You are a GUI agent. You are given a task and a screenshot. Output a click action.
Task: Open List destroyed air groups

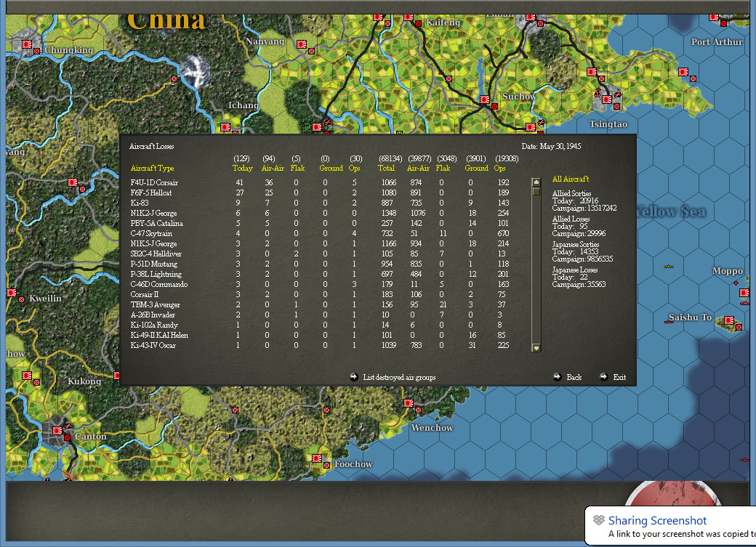point(399,377)
